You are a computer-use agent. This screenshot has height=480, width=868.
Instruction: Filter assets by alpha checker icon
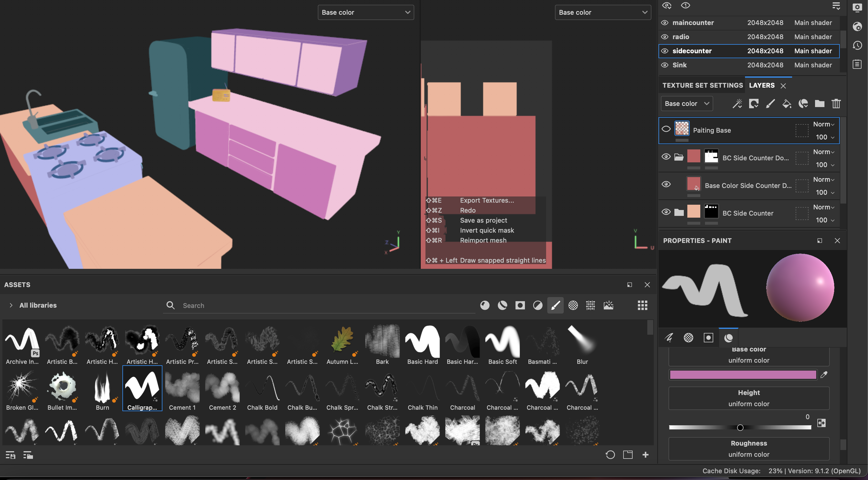point(573,305)
